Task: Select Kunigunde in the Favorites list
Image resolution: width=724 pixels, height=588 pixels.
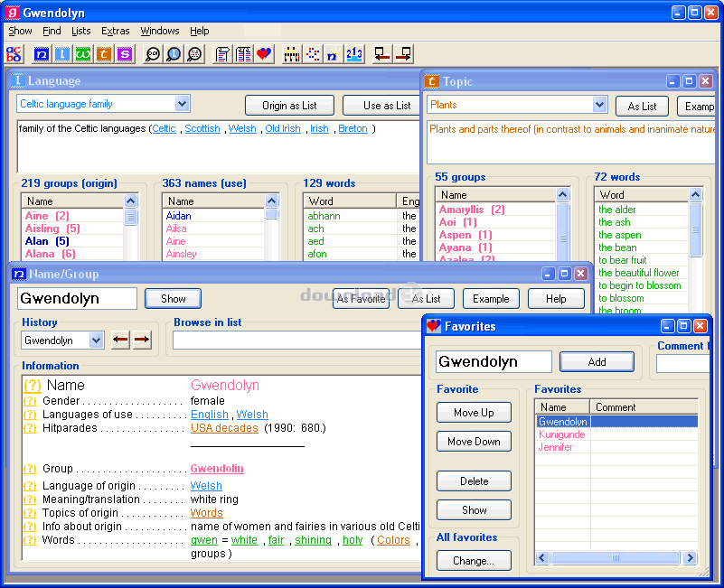Action: tap(561, 434)
